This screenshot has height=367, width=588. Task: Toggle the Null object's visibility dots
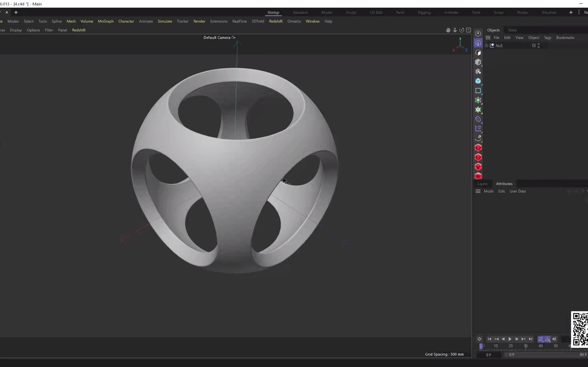(x=539, y=45)
